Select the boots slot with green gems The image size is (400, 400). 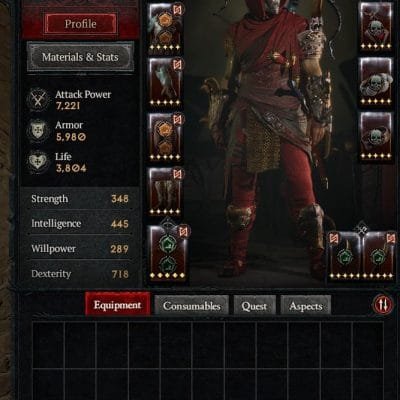168,253
